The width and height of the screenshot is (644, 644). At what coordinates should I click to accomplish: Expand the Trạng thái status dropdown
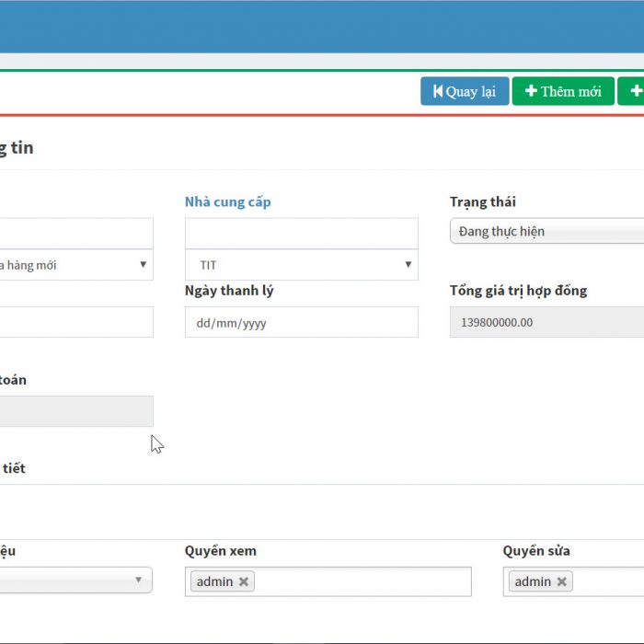546,231
